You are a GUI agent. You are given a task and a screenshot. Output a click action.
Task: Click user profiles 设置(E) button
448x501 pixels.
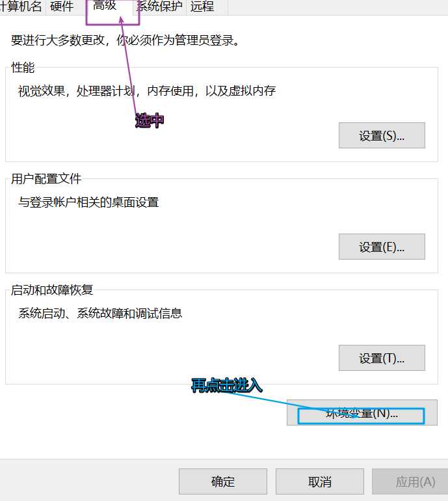[x=382, y=247]
